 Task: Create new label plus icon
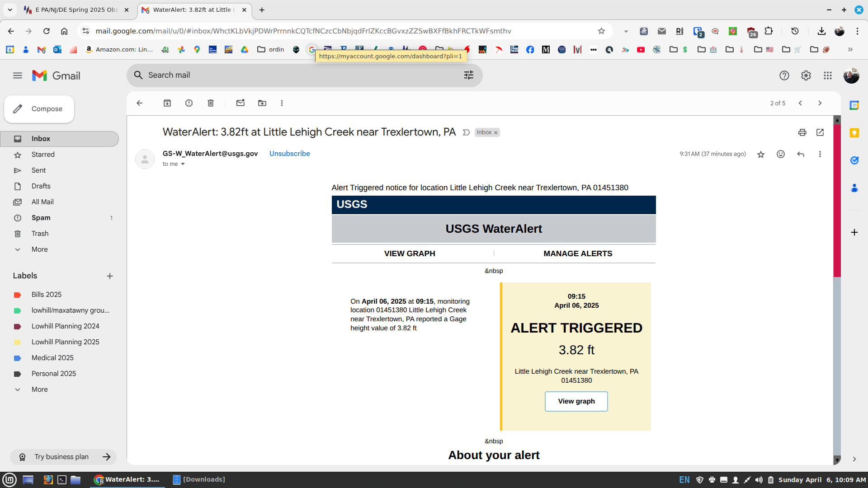(110, 276)
